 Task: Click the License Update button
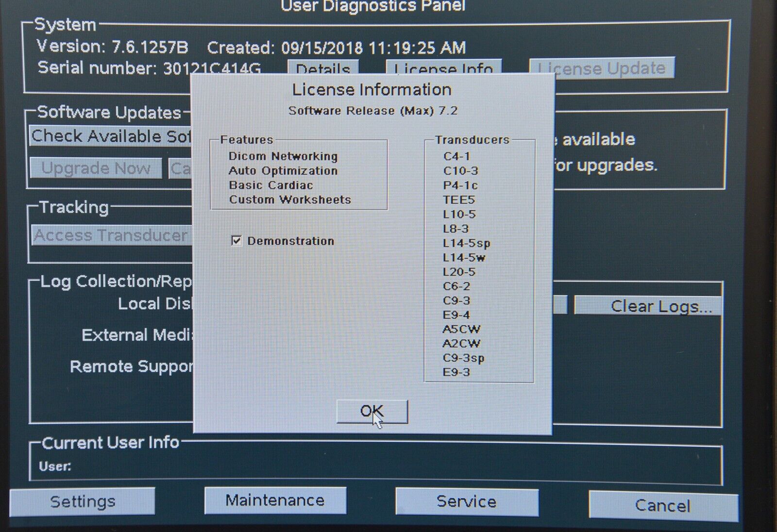pyautogui.click(x=602, y=68)
